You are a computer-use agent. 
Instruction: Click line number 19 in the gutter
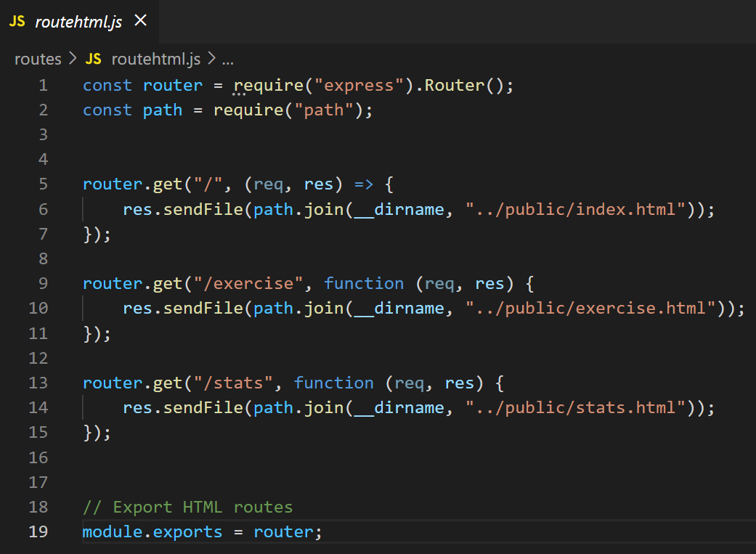[38, 531]
